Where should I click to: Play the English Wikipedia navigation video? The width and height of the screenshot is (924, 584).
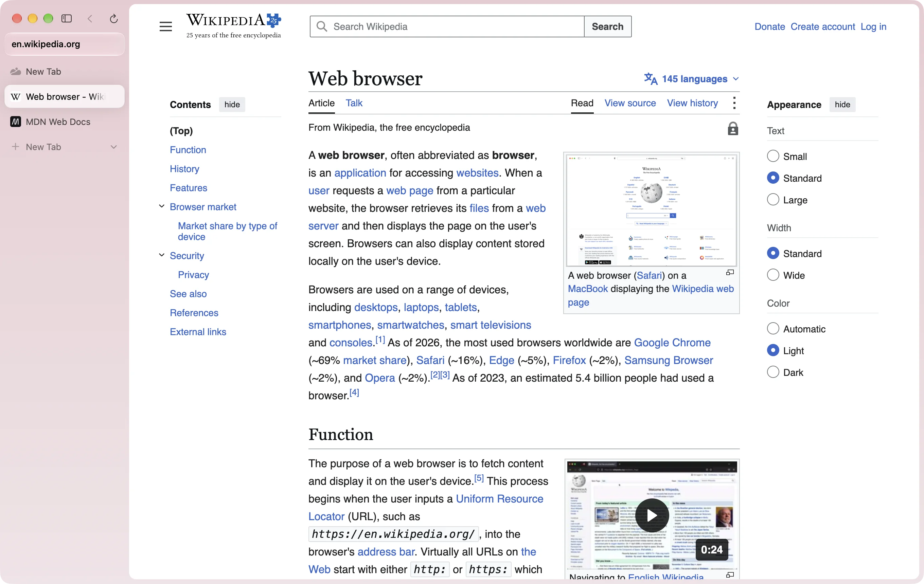tap(652, 515)
